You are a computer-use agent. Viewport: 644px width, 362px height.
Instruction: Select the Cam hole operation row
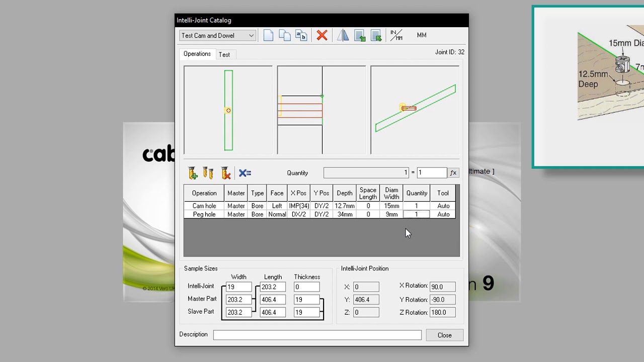(x=319, y=206)
